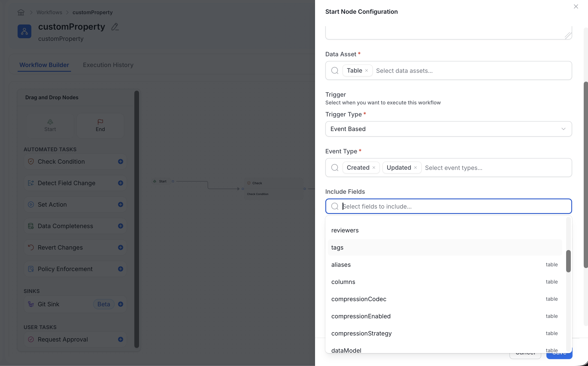Viewport: 588px width, 366px height.
Task: Click the pencil edit icon beside customProperty title
Action: point(115,27)
